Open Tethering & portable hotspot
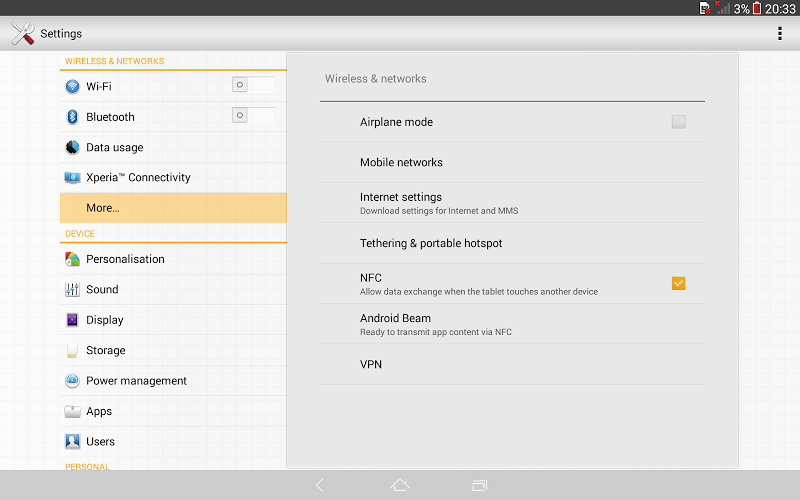Image resolution: width=800 pixels, height=500 pixels. tap(512, 243)
